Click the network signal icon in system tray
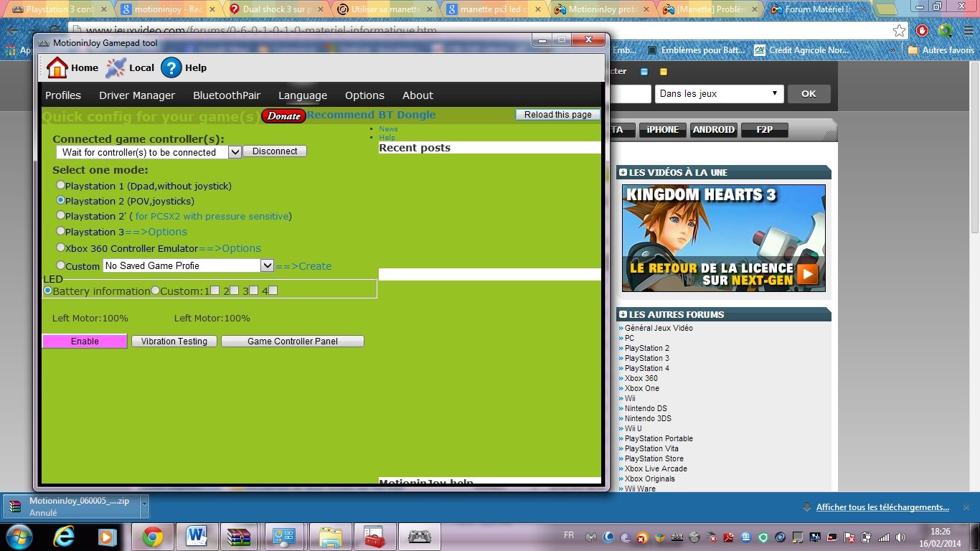Image resolution: width=980 pixels, height=551 pixels. tap(883, 537)
